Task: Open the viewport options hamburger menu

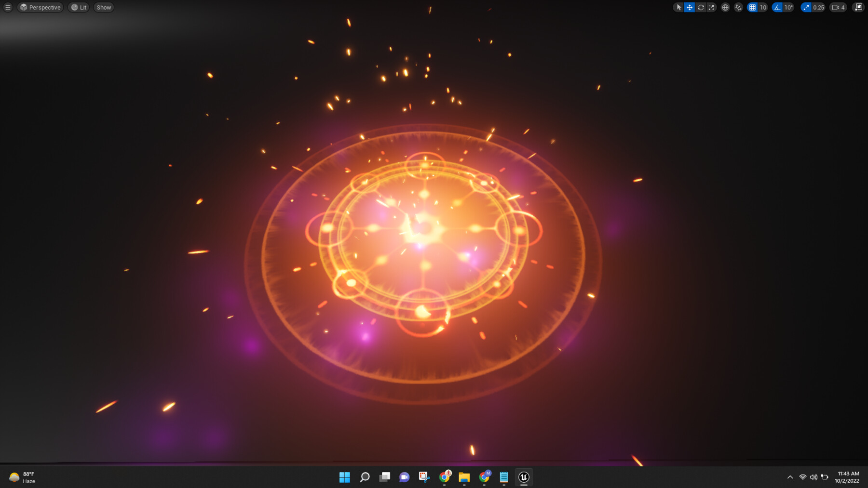Action: coord(7,7)
